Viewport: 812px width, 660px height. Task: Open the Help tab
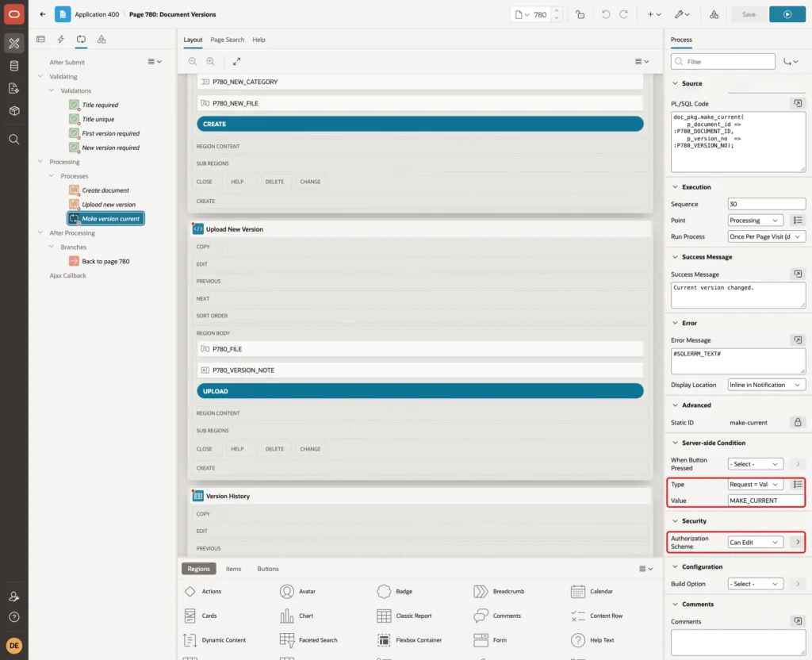tap(259, 40)
